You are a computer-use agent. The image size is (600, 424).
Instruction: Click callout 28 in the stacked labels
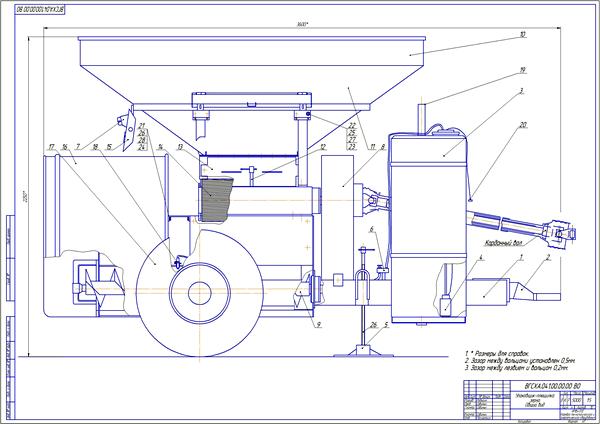[142, 140]
